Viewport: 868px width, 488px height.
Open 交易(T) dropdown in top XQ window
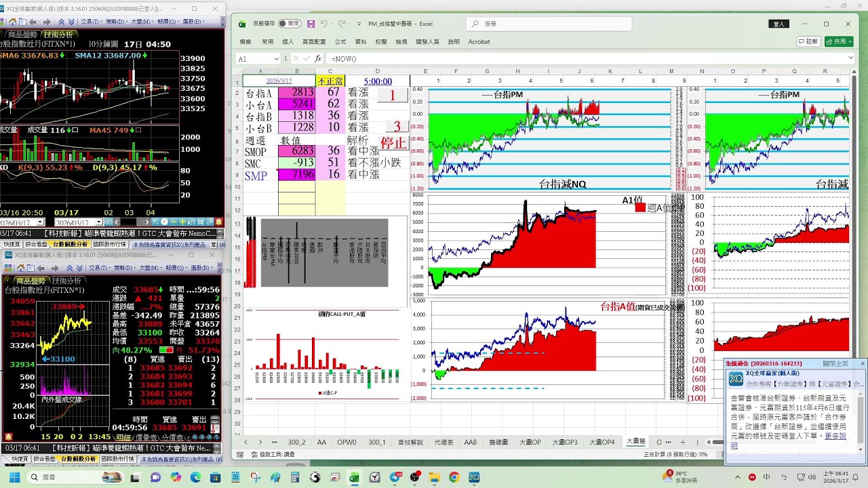point(92,21)
